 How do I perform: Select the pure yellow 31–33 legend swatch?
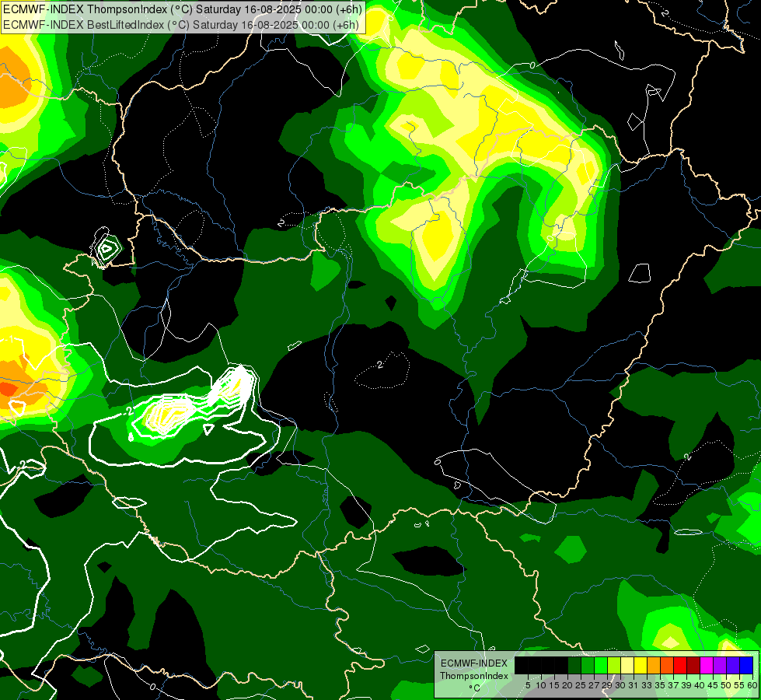tap(641, 665)
